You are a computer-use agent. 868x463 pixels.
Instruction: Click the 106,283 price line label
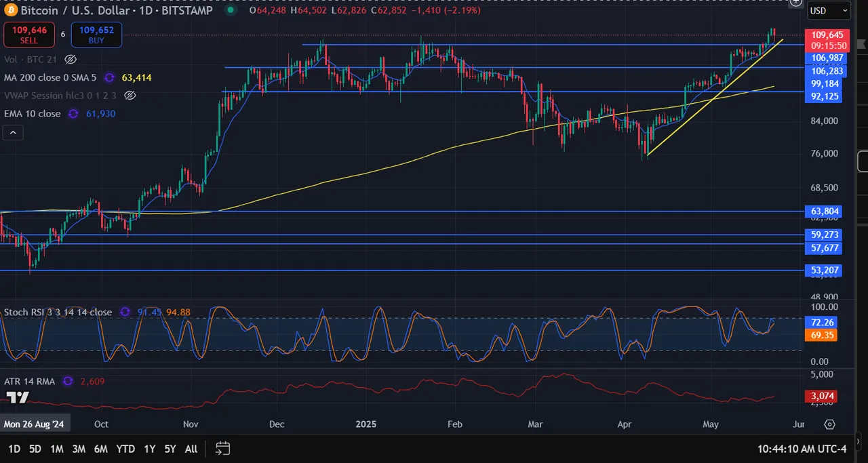827,71
